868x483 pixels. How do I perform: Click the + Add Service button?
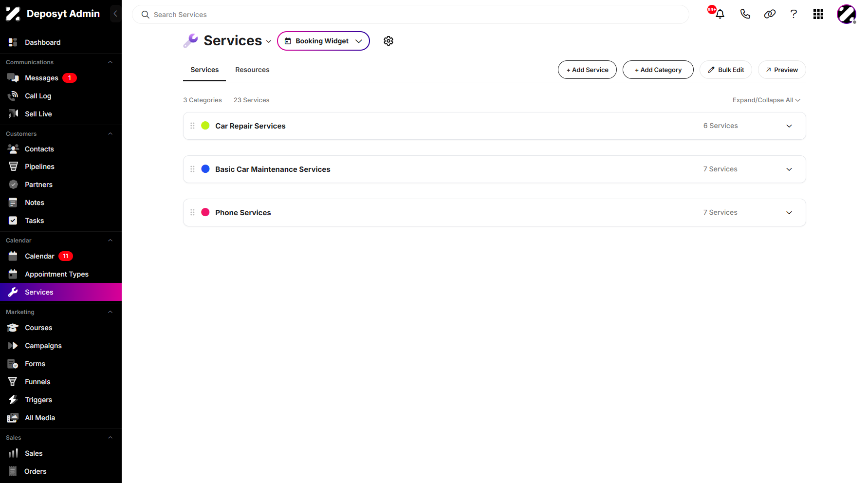click(x=587, y=70)
